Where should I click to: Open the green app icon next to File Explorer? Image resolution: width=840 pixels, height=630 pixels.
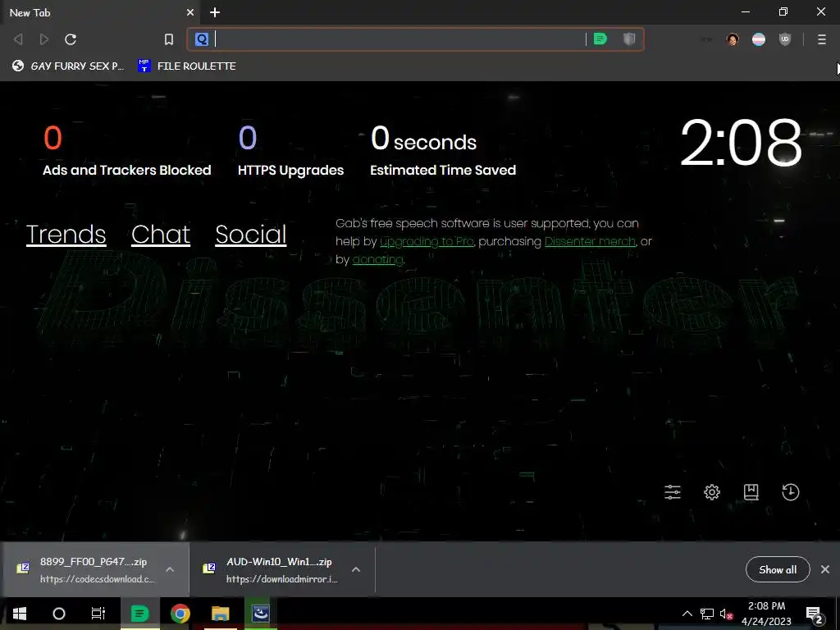click(x=261, y=614)
